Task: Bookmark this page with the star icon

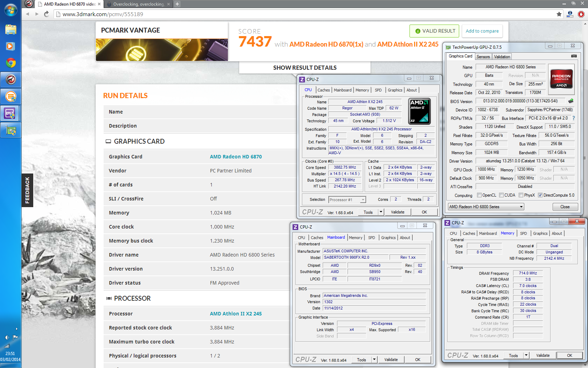Action: [559, 14]
